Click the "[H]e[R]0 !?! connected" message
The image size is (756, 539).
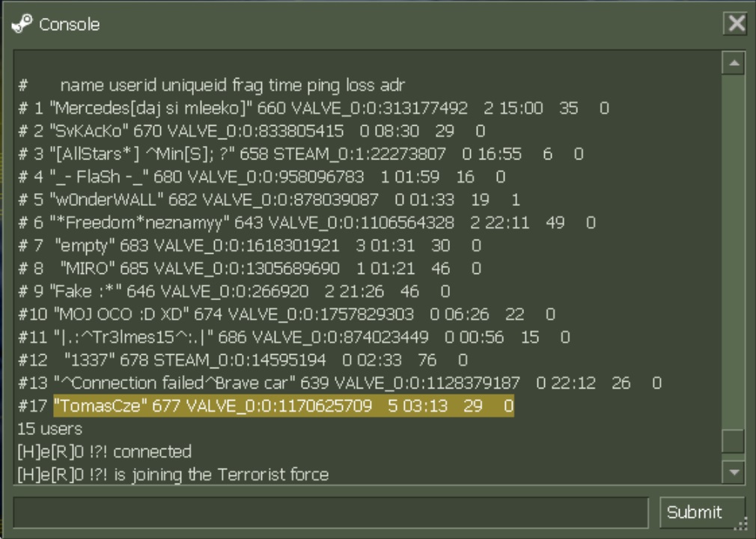click(x=104, y=451)
